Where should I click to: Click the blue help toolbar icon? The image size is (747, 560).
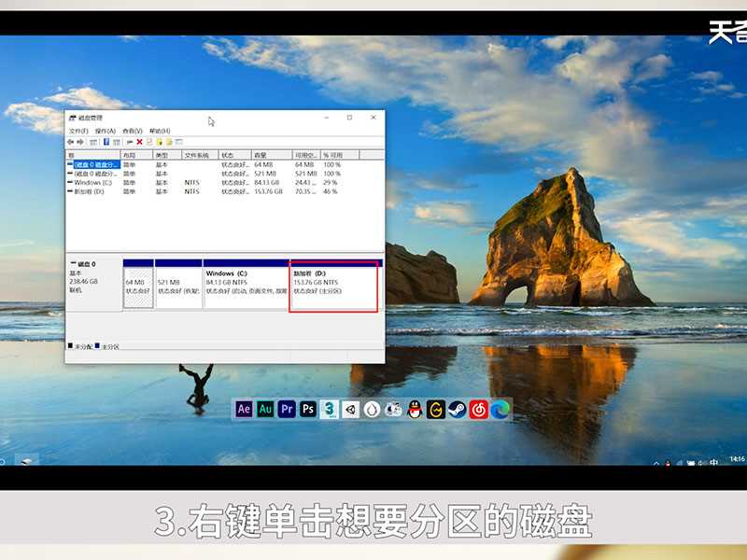click(106, 142)
